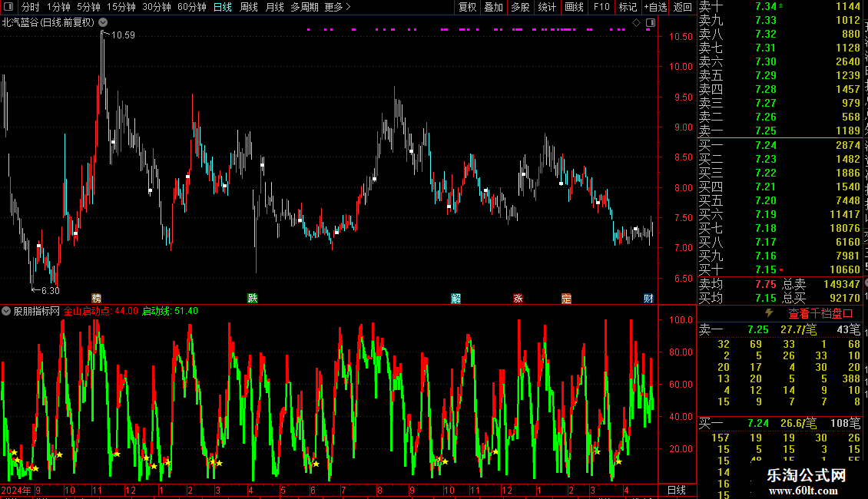
Task: Select the 买五 7.20 bid row
Action: click(780, 200)
